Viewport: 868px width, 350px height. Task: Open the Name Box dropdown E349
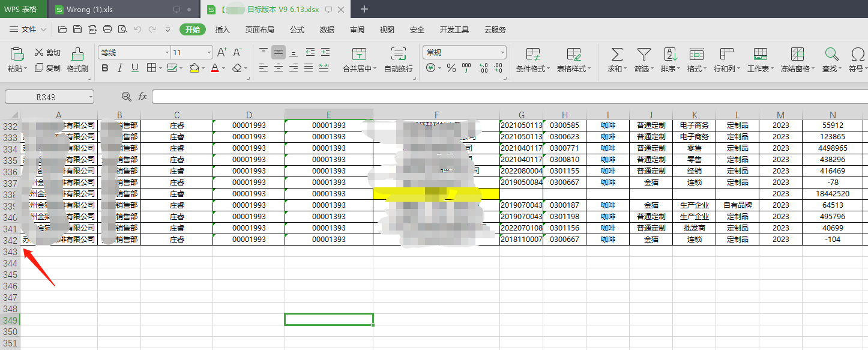(91, 96)
